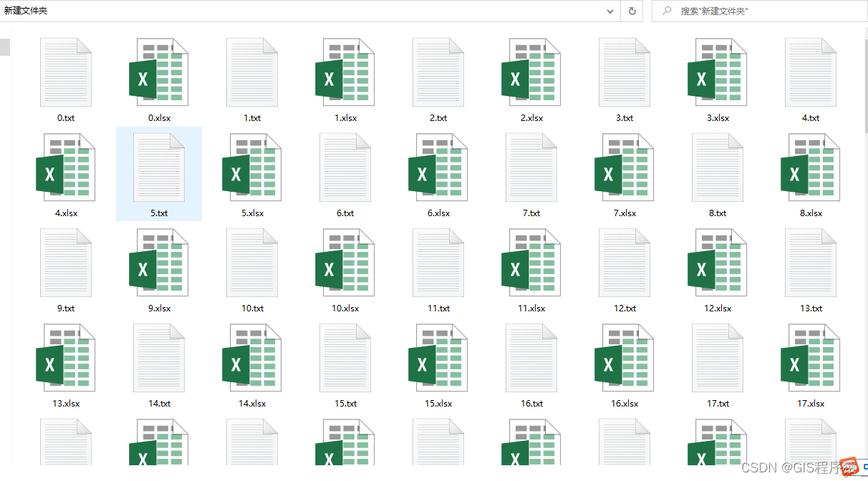Click the magnifier icon in the search box
This screenshot has height=481, width=868.
(x=667, y=11)
